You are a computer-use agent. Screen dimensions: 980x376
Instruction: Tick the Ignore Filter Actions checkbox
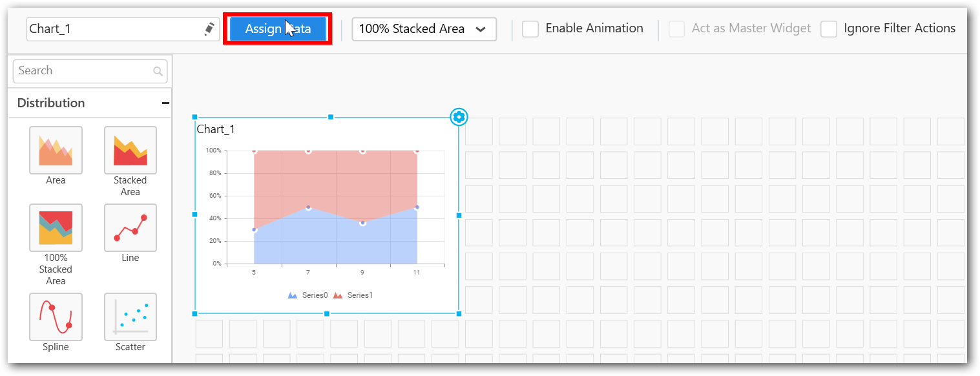tap(829, 29)
